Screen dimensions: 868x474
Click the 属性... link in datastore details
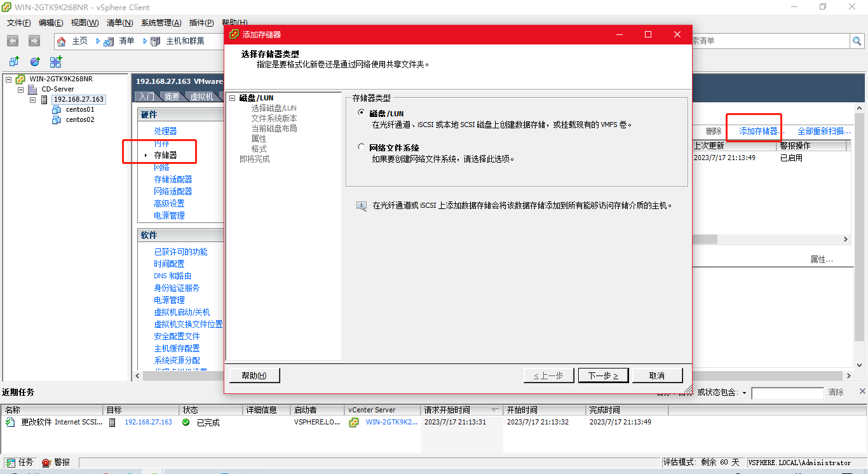[822, 259]
